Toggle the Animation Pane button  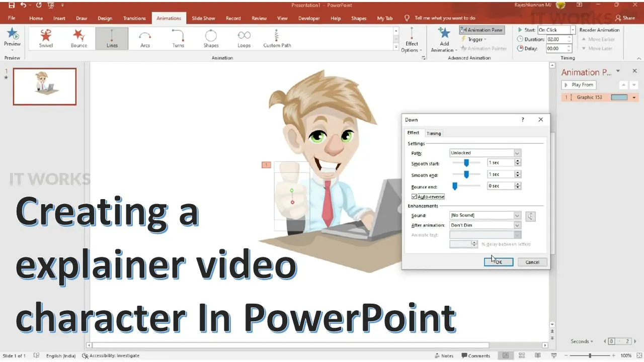tap(481, 30)
